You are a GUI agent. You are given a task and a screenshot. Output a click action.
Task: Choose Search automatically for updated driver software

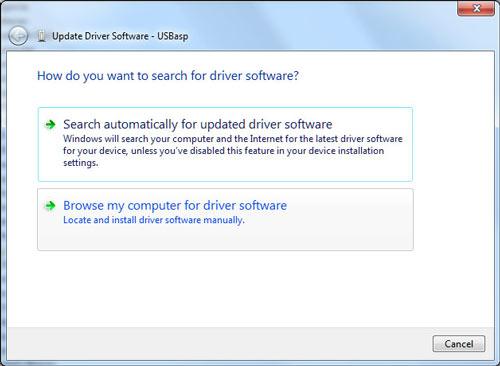click(225, 144)
